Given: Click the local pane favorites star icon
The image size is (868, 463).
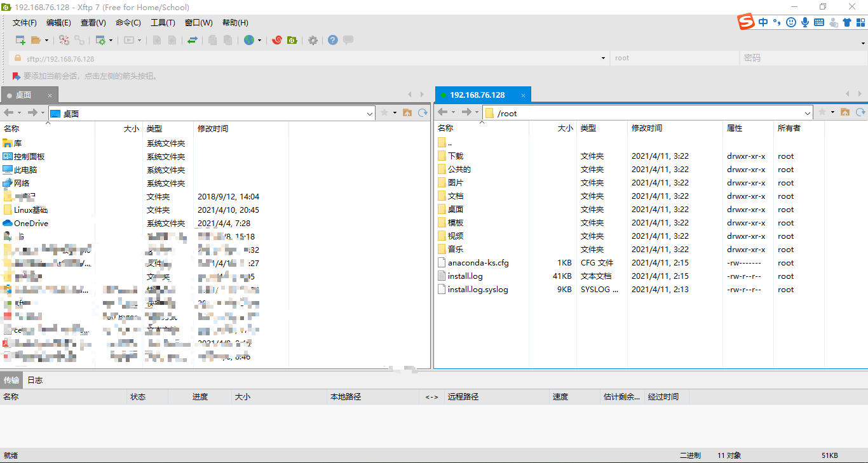Looking at the screenshot, I should 384,112.
